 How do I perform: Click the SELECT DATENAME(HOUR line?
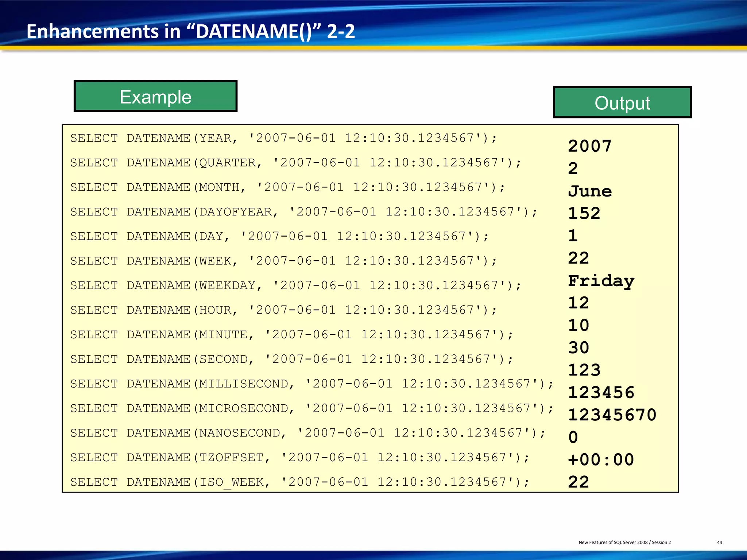[283, 310]
